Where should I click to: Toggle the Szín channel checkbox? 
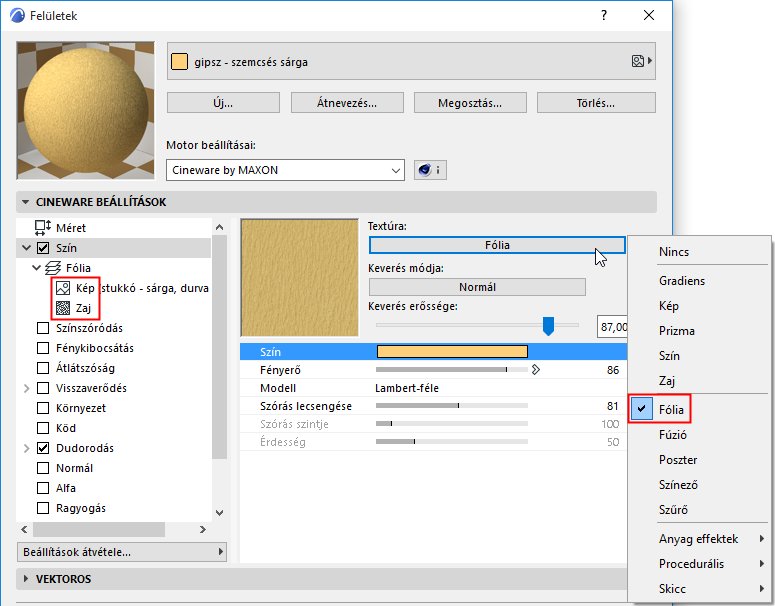pyautogui.click(x=43, y=248)
